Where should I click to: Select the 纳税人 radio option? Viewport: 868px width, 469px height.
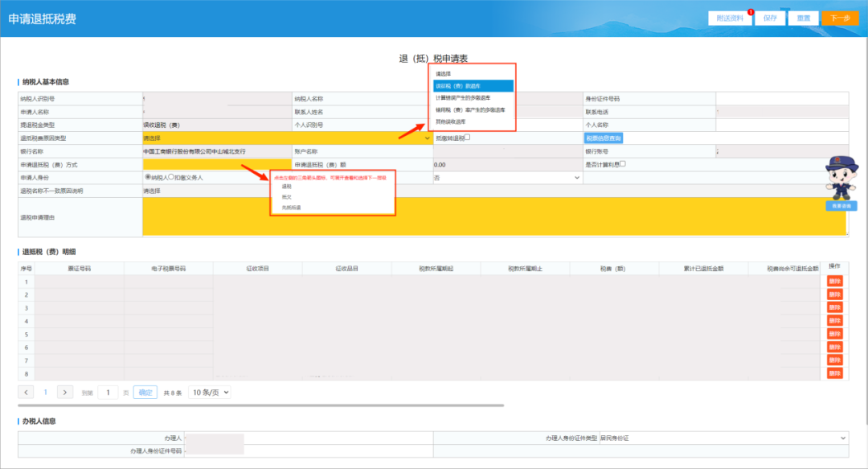click(x=148, y=177)
